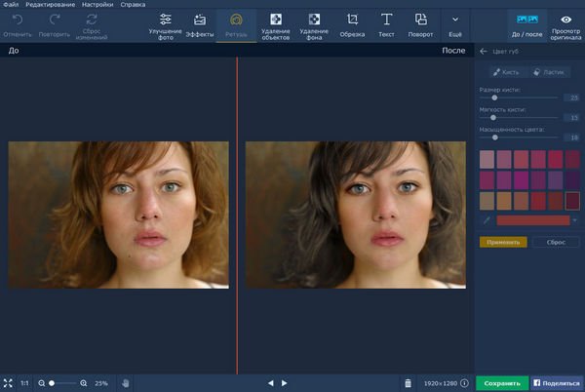This screenshot has height=392, width=585.
Task: Click the После after photo
Action: click(356, 215)
